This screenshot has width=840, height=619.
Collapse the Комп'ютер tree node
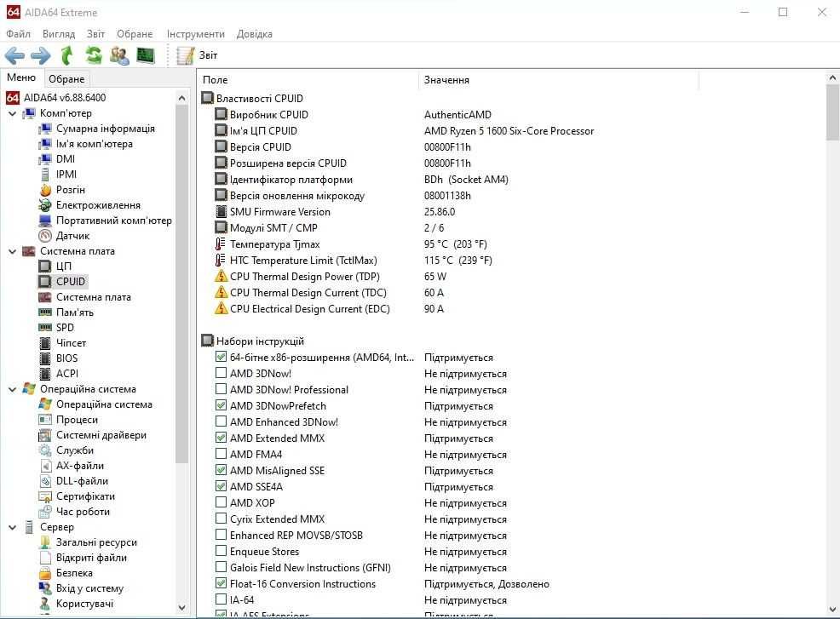[x=12, y=113]
